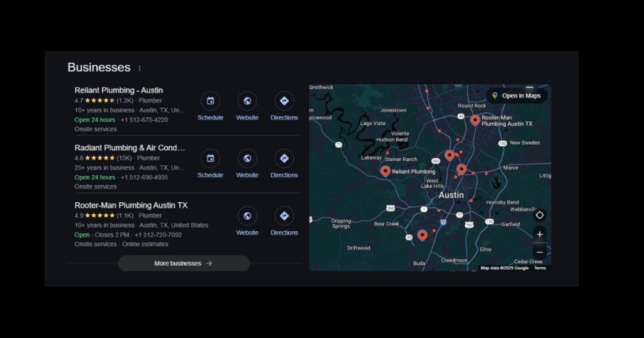This screenshot has width=644, height=338.
Task: Click Open in Maps button
Action: [516, 95]
